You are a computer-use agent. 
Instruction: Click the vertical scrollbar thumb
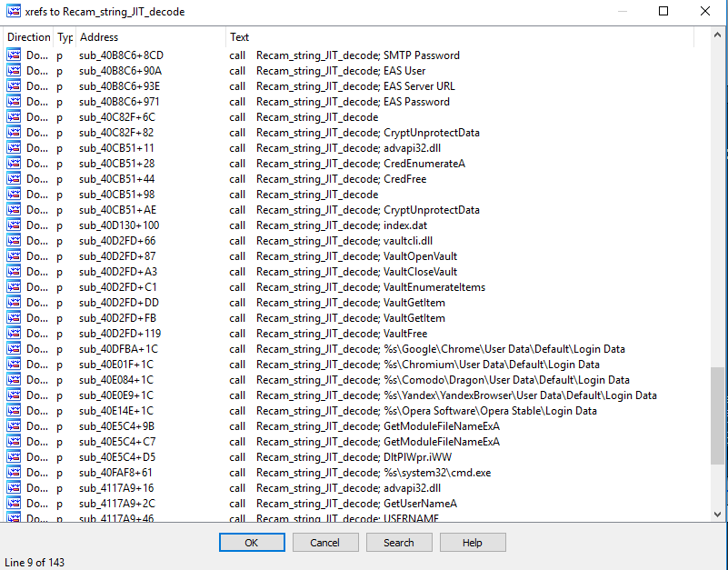(x=717, y=415)
